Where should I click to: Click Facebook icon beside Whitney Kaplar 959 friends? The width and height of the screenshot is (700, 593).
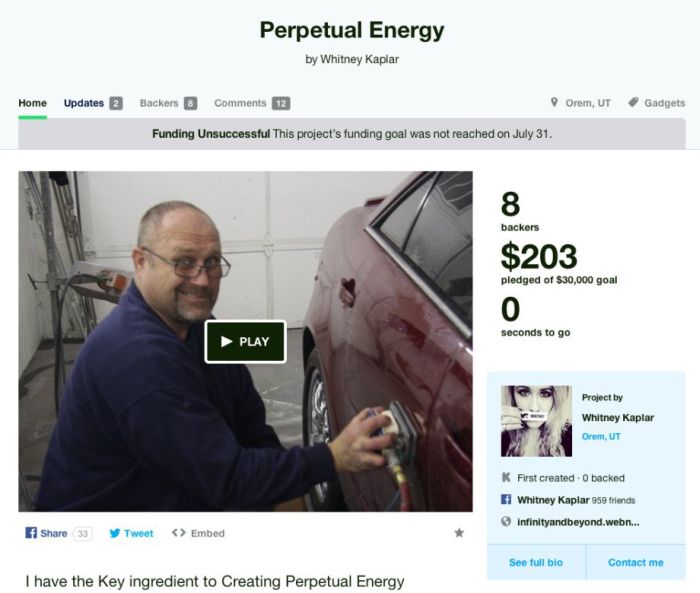click(x=506, y=499)
